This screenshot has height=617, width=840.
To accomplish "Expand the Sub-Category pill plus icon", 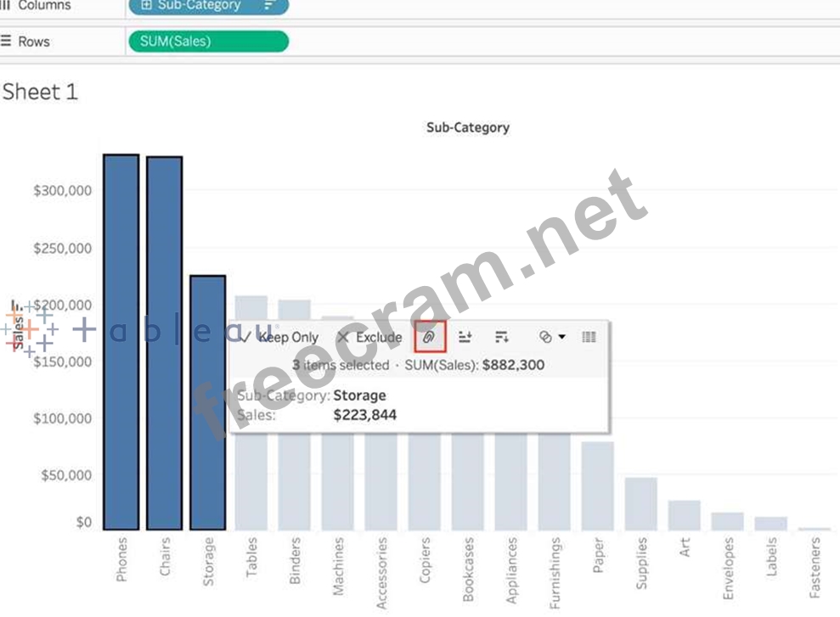I will (145, 5).
